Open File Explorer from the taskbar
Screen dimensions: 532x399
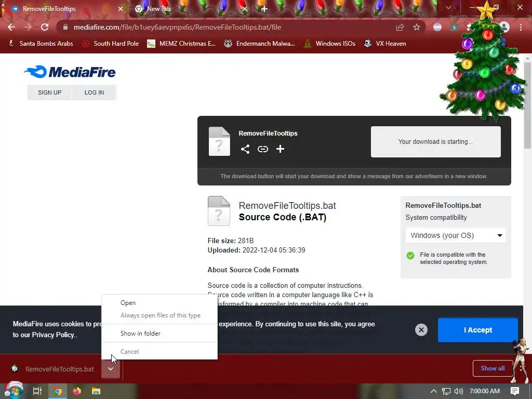click(96, 391)
